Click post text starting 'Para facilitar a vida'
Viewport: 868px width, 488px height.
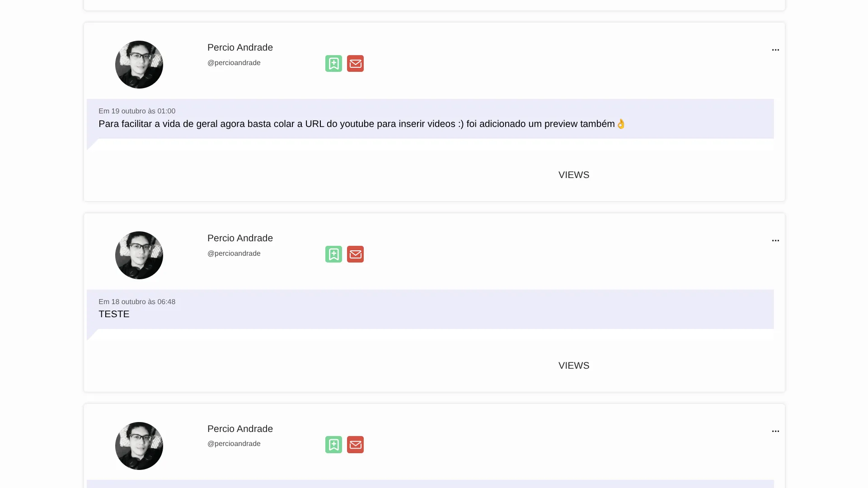362,124
